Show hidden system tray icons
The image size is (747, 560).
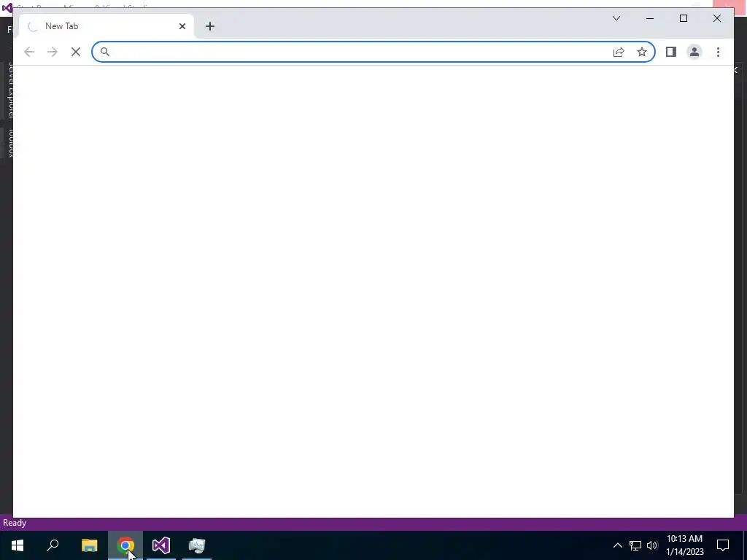(617, 545)
